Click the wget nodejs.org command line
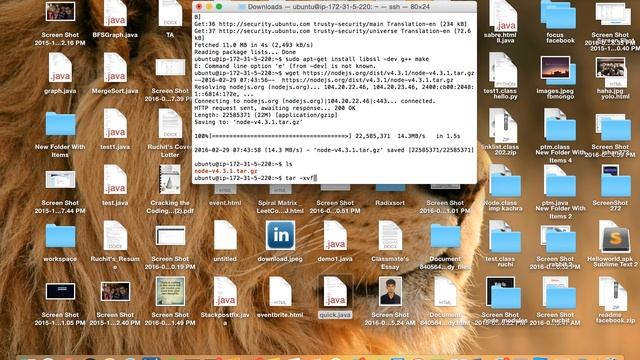The width and height of the screenshot is (640, 360). [334, 73]
